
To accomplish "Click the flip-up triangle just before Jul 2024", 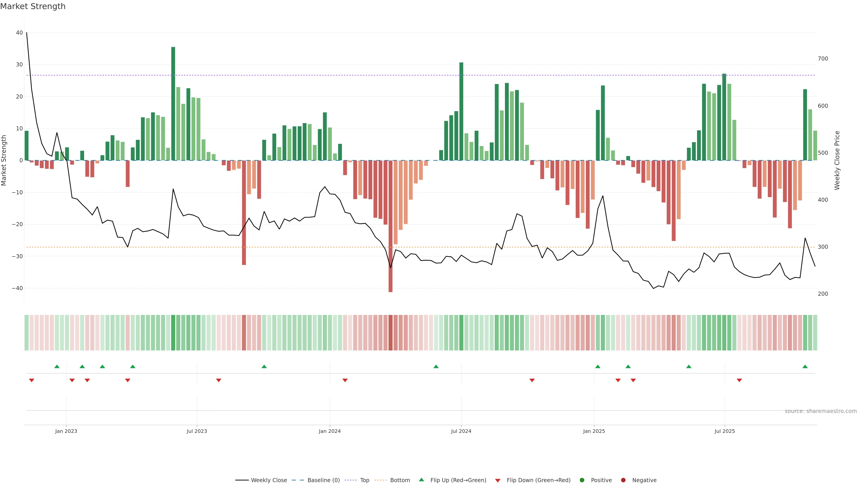I will [436, 366].
